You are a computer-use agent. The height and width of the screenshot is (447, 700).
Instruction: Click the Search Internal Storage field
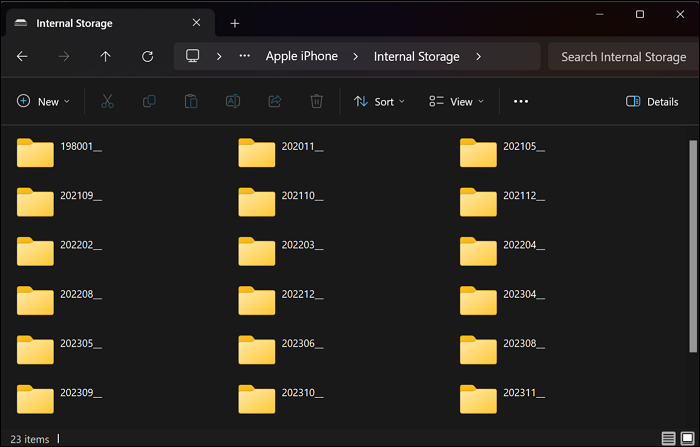point(622,57)
